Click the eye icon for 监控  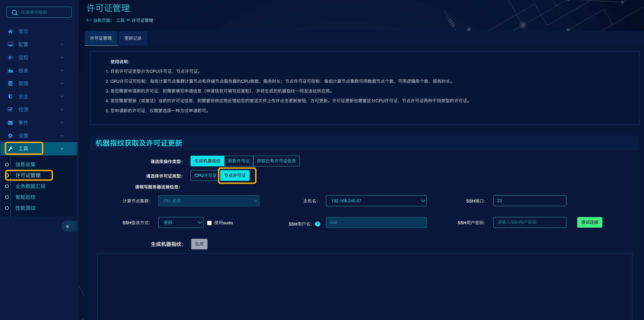(10, 57)
